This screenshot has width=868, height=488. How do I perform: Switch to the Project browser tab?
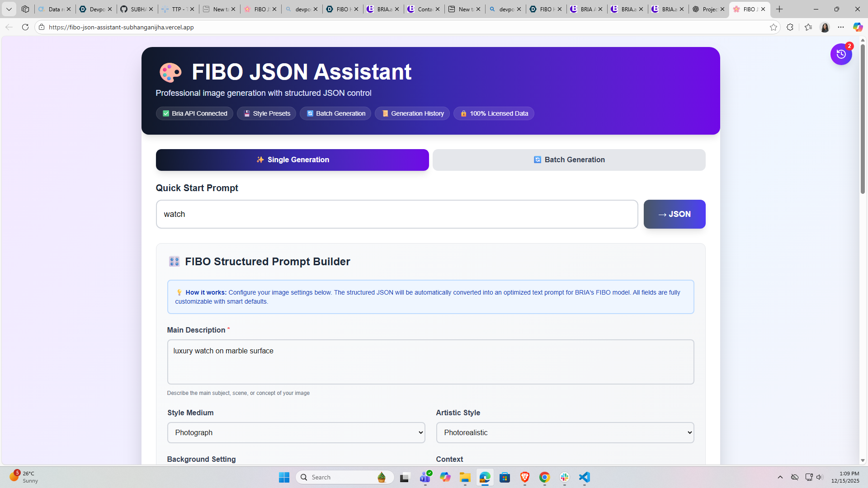click(x=705, y=9)
